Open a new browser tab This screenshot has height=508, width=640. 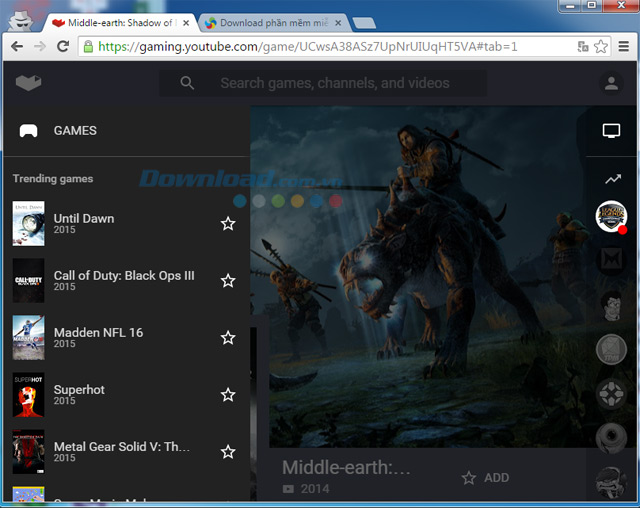(364, 23)
